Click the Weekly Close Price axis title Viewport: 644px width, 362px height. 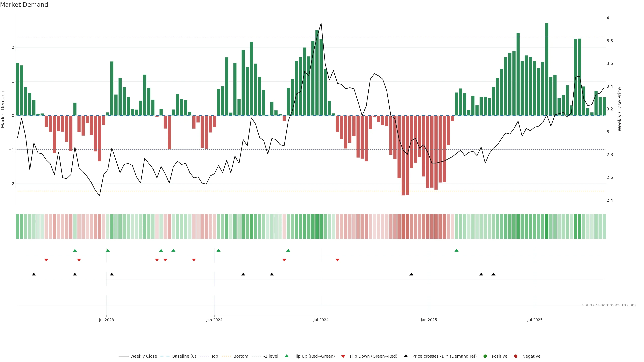pos(620,109)
